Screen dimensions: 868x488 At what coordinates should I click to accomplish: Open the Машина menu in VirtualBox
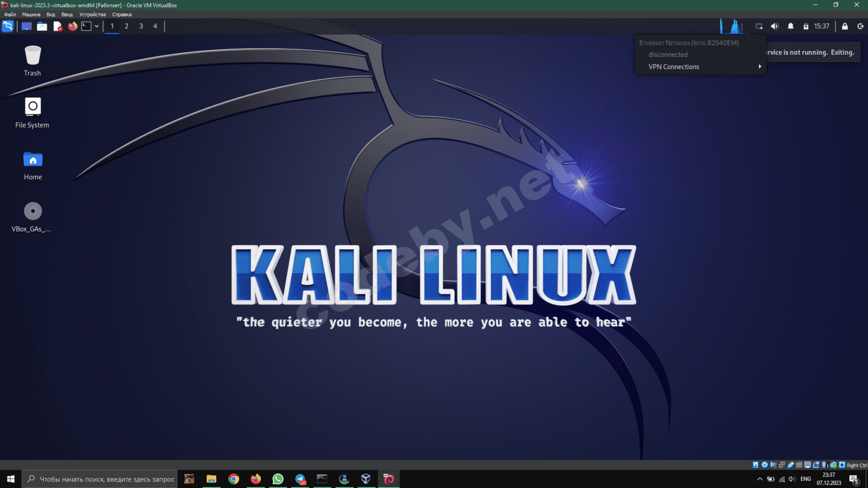click(31, 15)
